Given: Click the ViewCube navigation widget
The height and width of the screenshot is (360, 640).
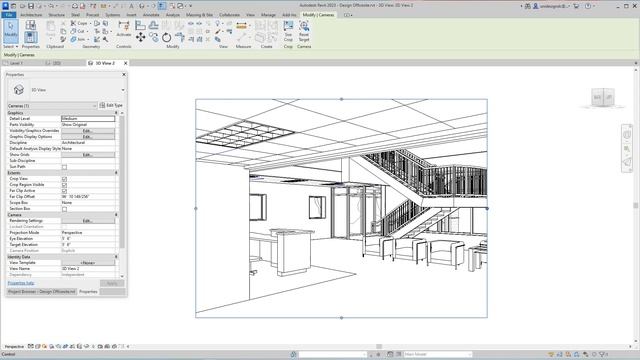Looking at the screenshot, I should (x=603, y=97).
